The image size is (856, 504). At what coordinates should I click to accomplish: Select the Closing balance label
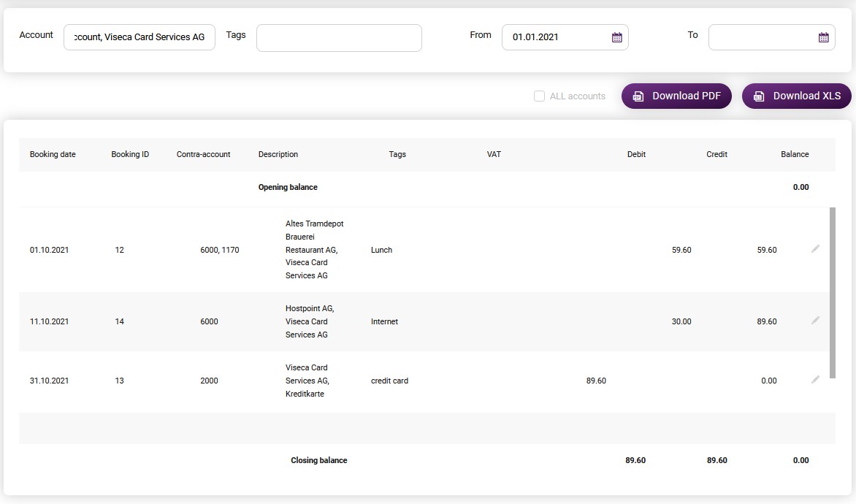[319, 460]
